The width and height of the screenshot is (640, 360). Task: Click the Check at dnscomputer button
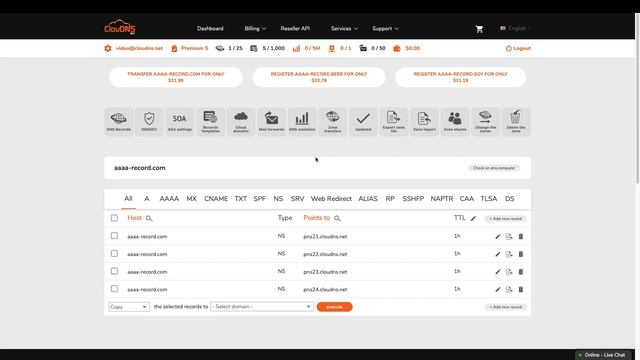(x=494, y=168)
